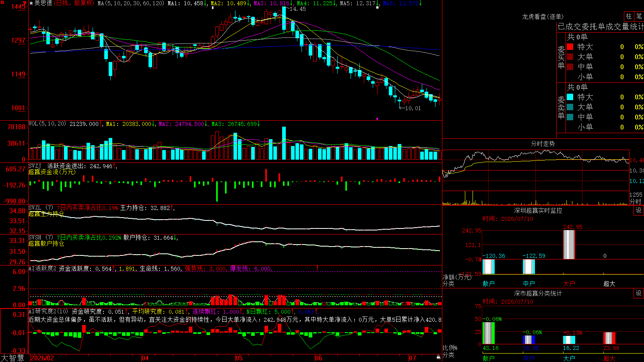Image resolution: width=644 pixels, height=362 pixels.
Task: Click the 1445 price axis label
Action: pyautogui.click(x=19, y=6)
